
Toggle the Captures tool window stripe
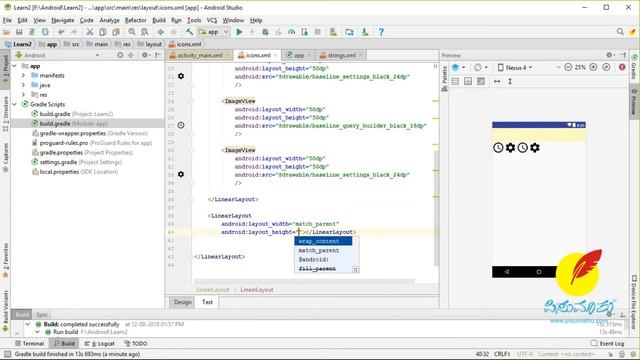tap(5, 158)
